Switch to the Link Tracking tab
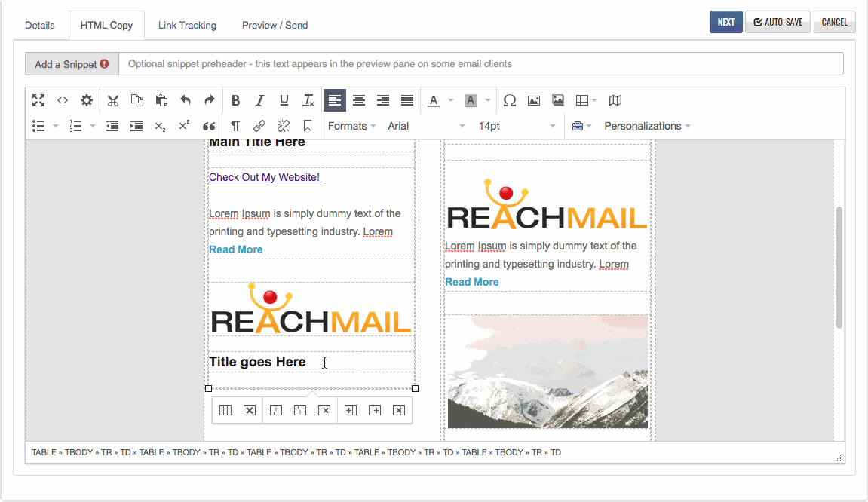This screenshot has width=868, height=502. tap(187, 25)
